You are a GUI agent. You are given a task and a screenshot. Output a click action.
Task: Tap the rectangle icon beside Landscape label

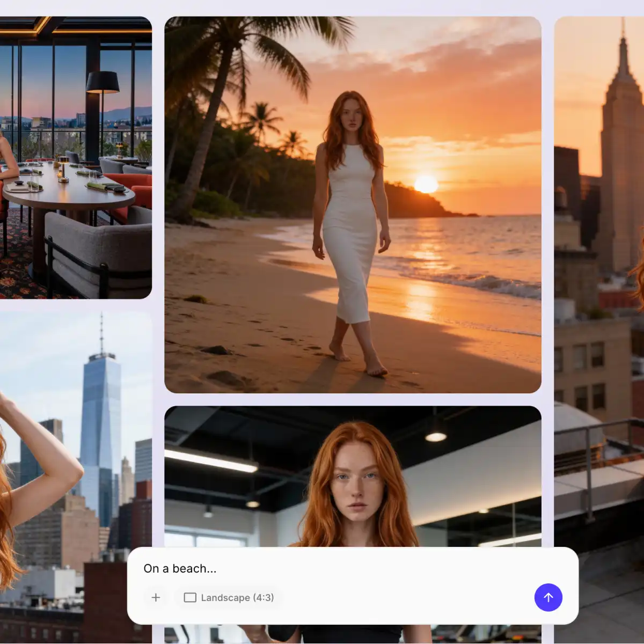(x=189, y=597)
